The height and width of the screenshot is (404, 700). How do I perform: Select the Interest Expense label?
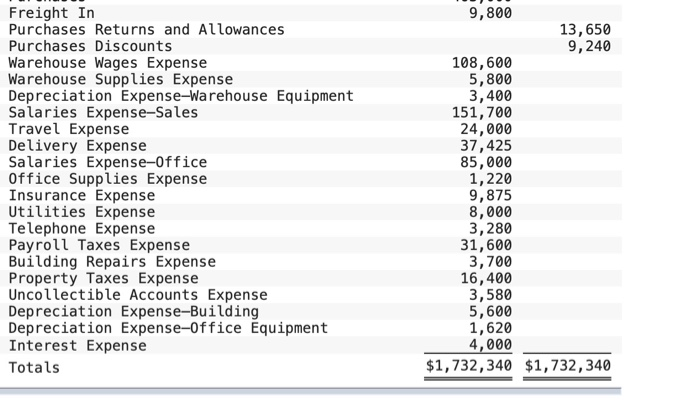pyautogui.click(x=77, y=346)
